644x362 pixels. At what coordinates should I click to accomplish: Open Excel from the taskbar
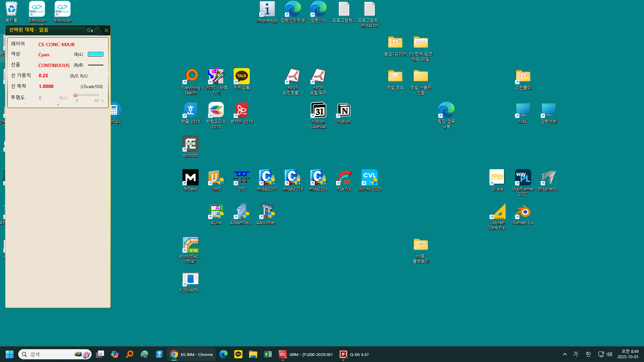pyautogui.click(x=268, y=354)
